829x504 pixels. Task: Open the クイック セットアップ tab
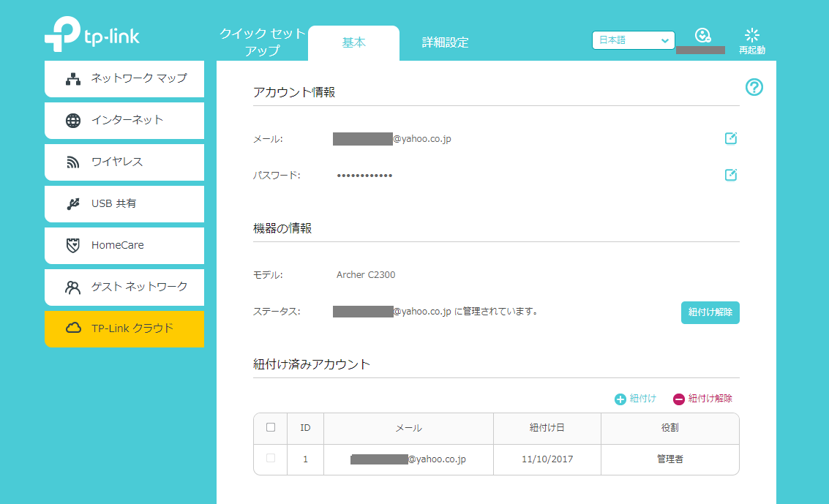pos(261,42)
